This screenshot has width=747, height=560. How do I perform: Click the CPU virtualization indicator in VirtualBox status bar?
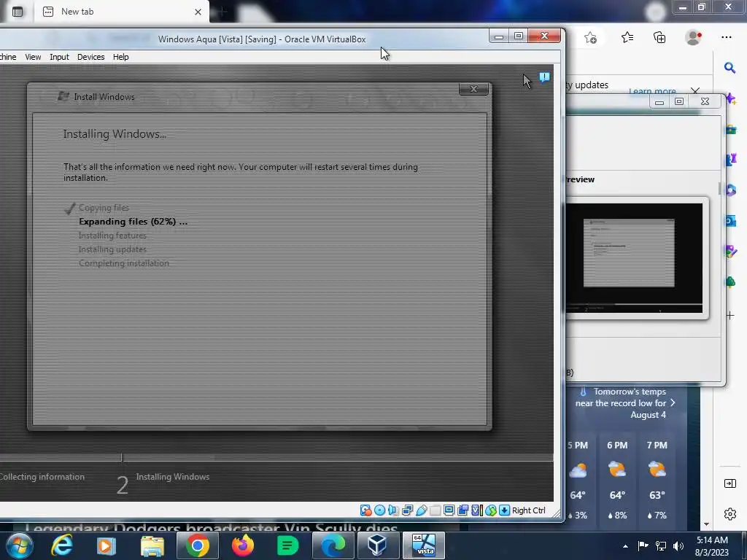click(x=477, y=510)
